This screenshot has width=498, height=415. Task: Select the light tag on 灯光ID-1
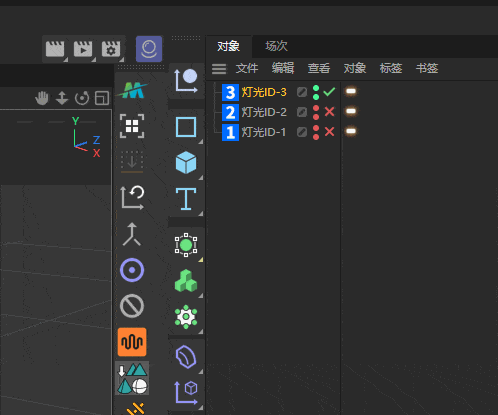[x=351, y=131]
